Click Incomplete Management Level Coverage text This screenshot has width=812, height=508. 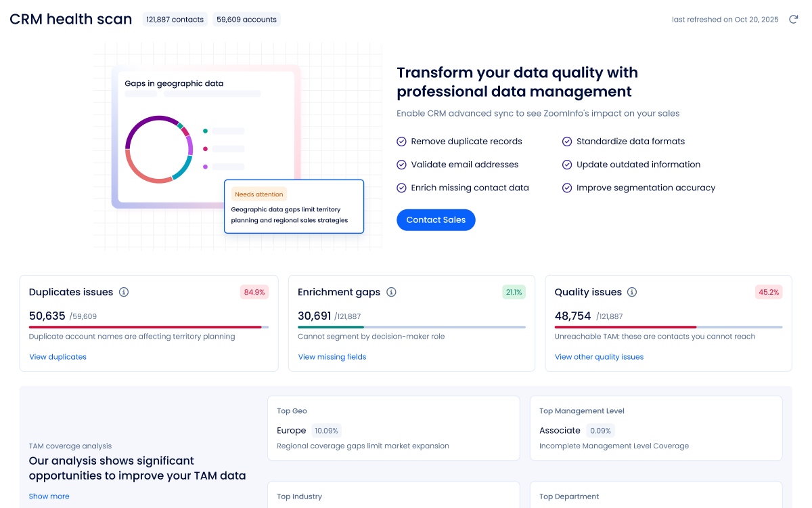[x=614, y=446]
